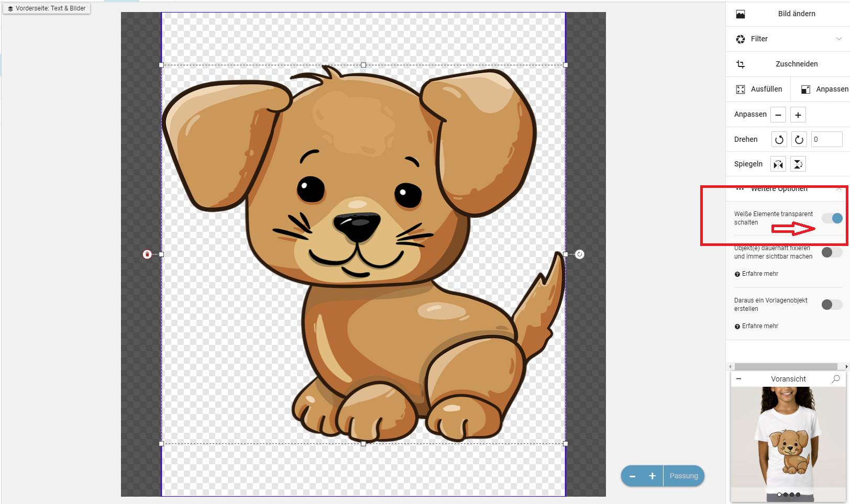Open the Vorderseite: Text & Bilder layers menu

point(47,8)
